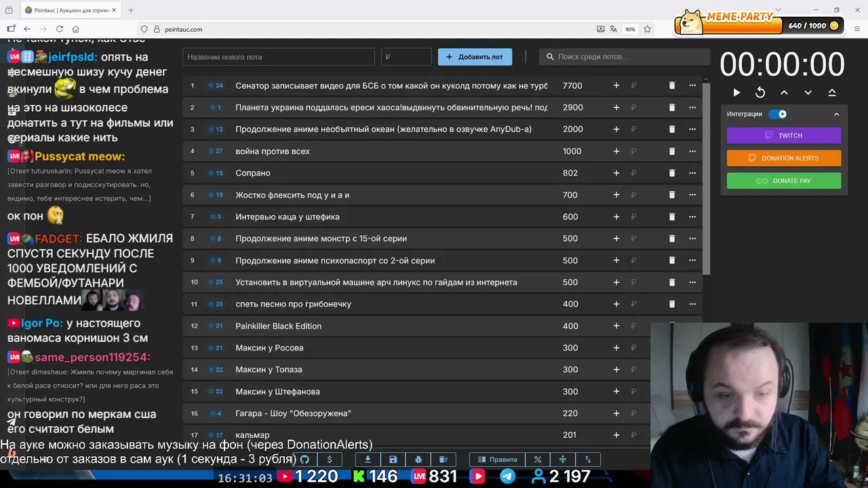Add amount to Планета украина lot with plus
This screenshot has height=488, width=868.
click(616, 107)
